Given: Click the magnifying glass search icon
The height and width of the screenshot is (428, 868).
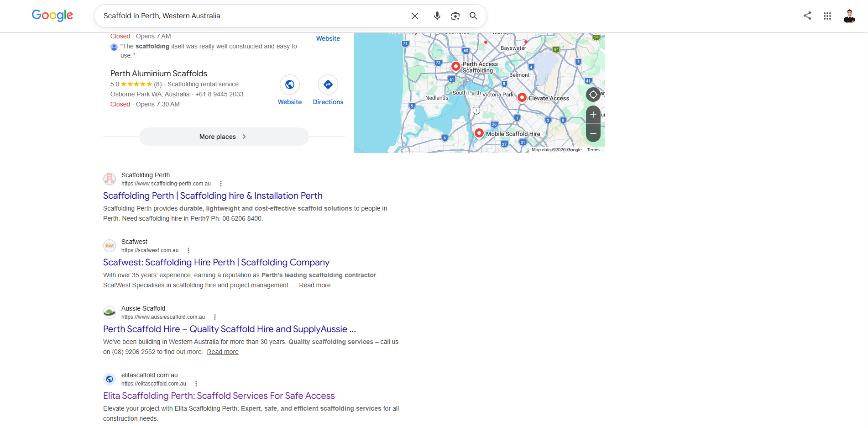Looking at the screenshot, I should pyautogui.click(x=474, y=16).
